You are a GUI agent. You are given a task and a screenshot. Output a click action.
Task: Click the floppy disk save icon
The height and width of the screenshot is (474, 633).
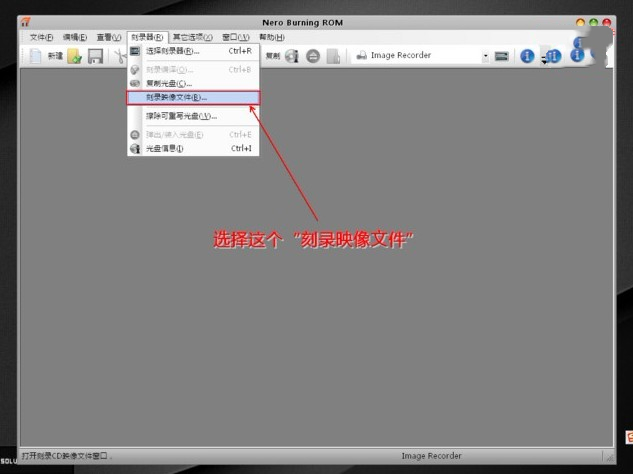95,56
